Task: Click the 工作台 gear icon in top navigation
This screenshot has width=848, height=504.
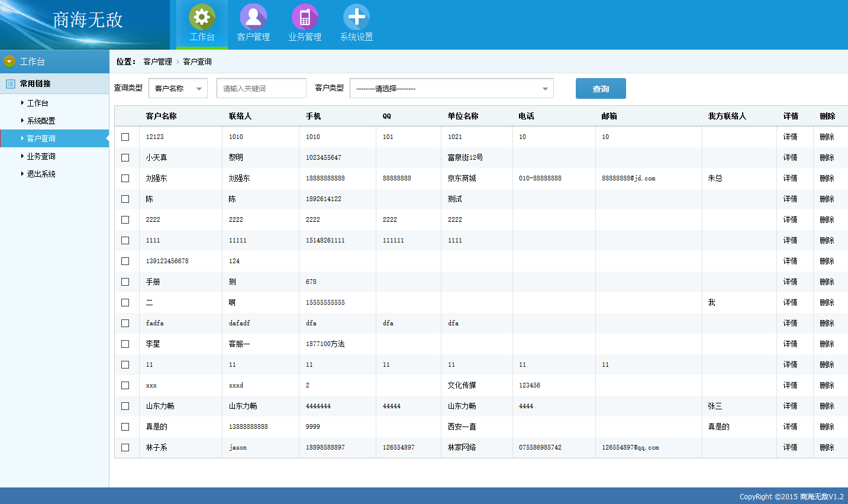Action: 202,17
